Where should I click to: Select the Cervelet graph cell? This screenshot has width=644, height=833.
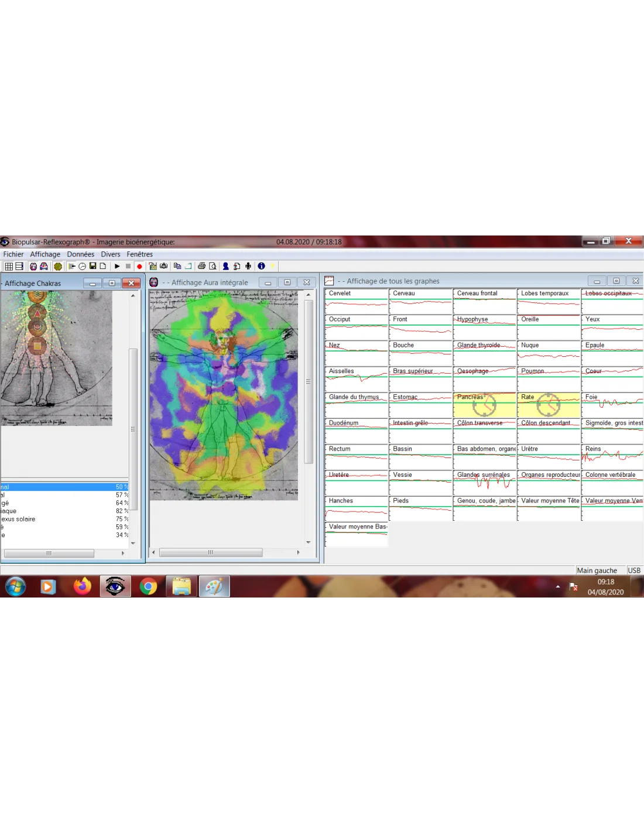pos(356,301)
